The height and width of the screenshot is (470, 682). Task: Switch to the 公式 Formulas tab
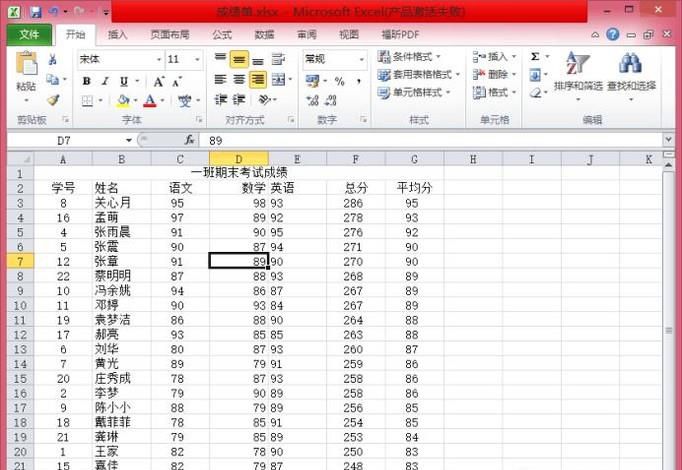tap(222, 35)
